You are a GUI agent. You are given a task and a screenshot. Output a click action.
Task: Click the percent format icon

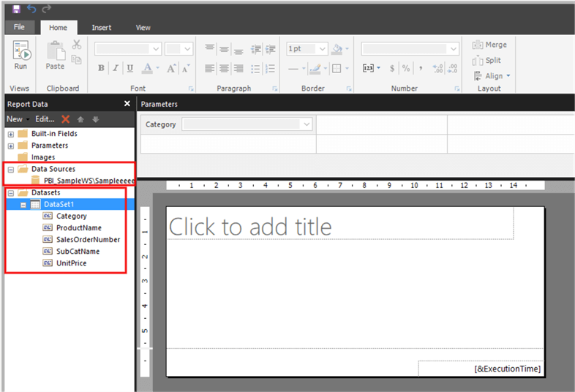coord(407,68)
